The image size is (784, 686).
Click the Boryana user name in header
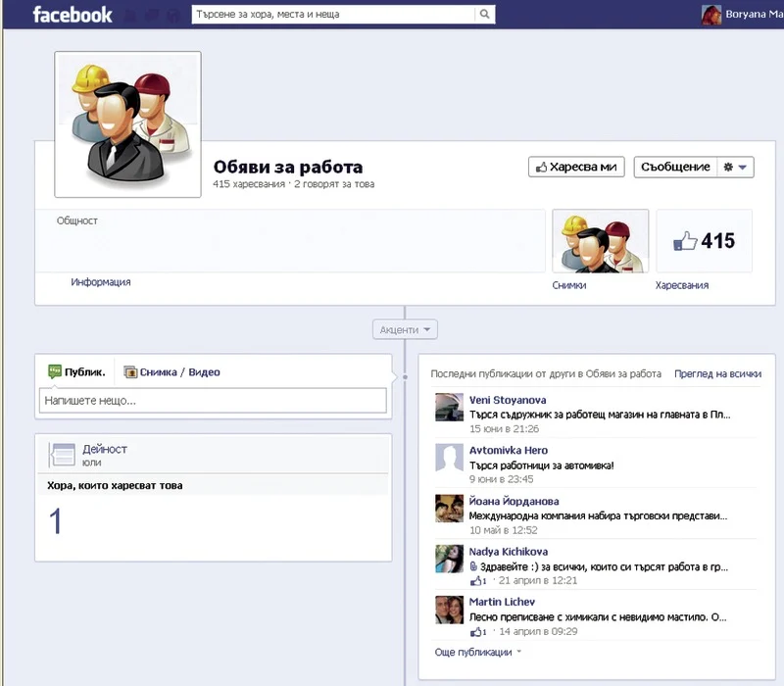[754, 14]
